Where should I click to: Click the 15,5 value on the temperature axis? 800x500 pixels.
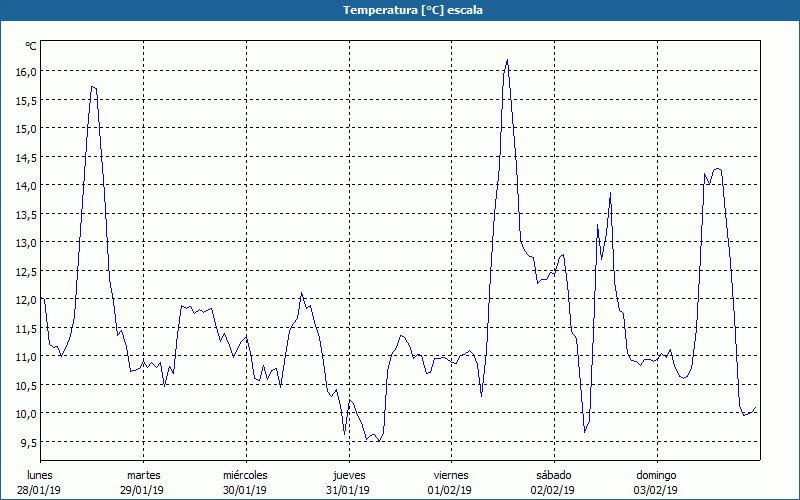click(25, 100)
